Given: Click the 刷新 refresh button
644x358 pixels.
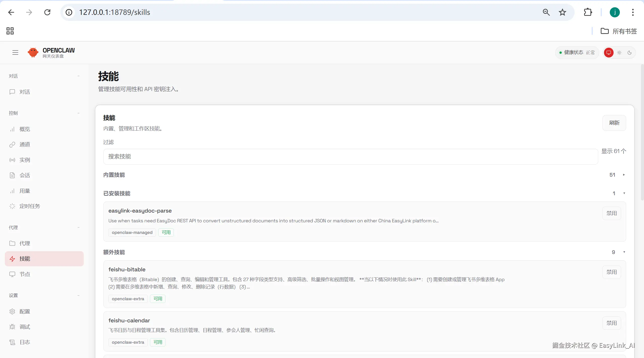Looking at the screenshot, I should click(x=614, y=123).
